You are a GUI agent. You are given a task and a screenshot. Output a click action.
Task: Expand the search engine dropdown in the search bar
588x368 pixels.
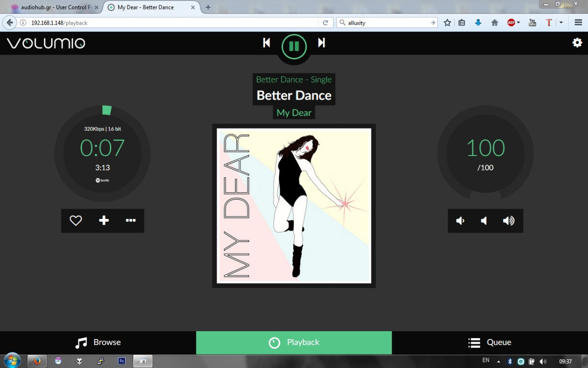tap(343, 22)
